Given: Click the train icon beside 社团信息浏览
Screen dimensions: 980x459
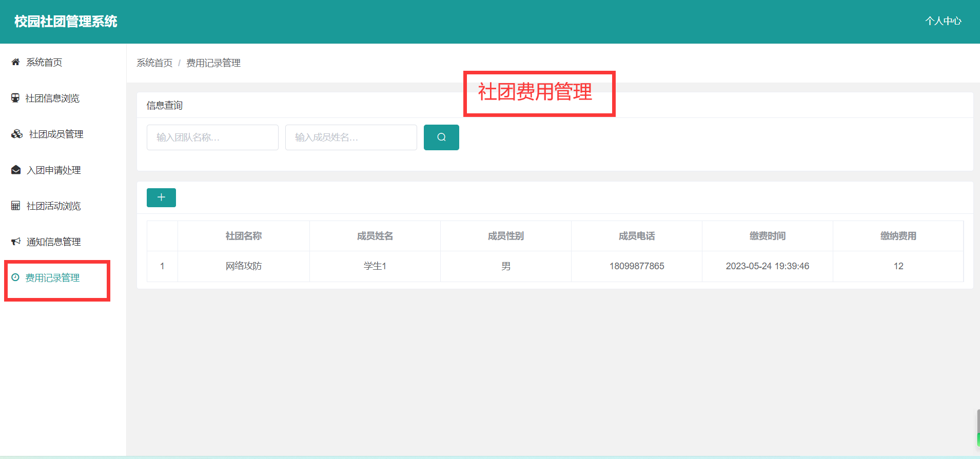Looking at the screenshot, I should tap(15, 98).
